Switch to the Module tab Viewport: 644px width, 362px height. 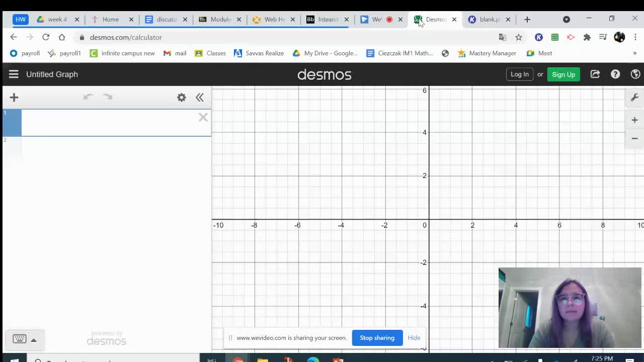coord(220,19)
